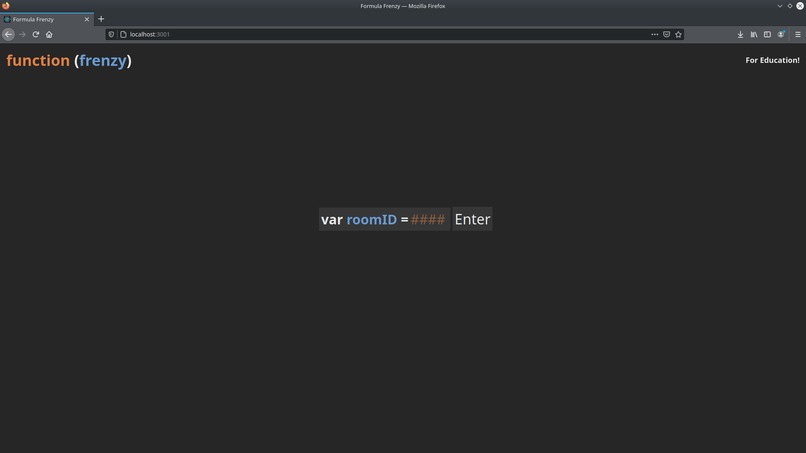Screen dimensions: 806x453
Task: Select the Formula Frenzy tab
Action: click(x=47, y=19)
